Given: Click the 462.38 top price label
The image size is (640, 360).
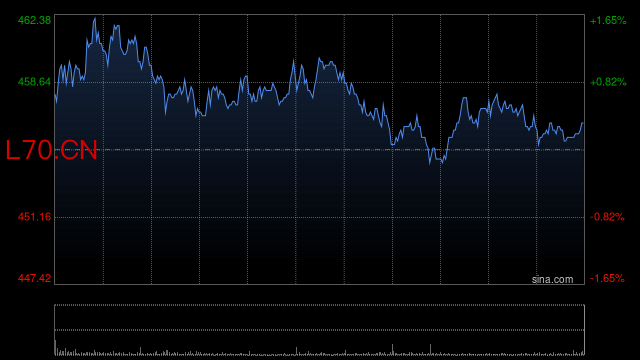Looking at the screenshot, I should coord(34,20).
